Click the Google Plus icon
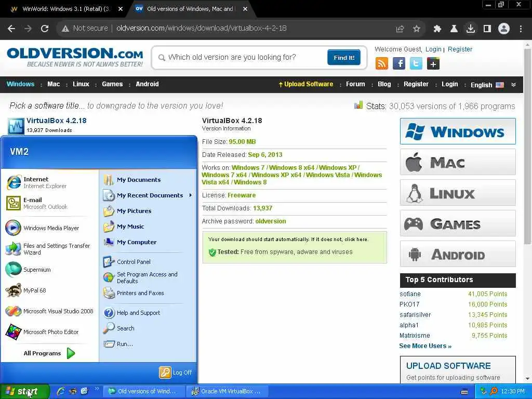This screenshot has height=399, width=532. click(x=433, y=63)
